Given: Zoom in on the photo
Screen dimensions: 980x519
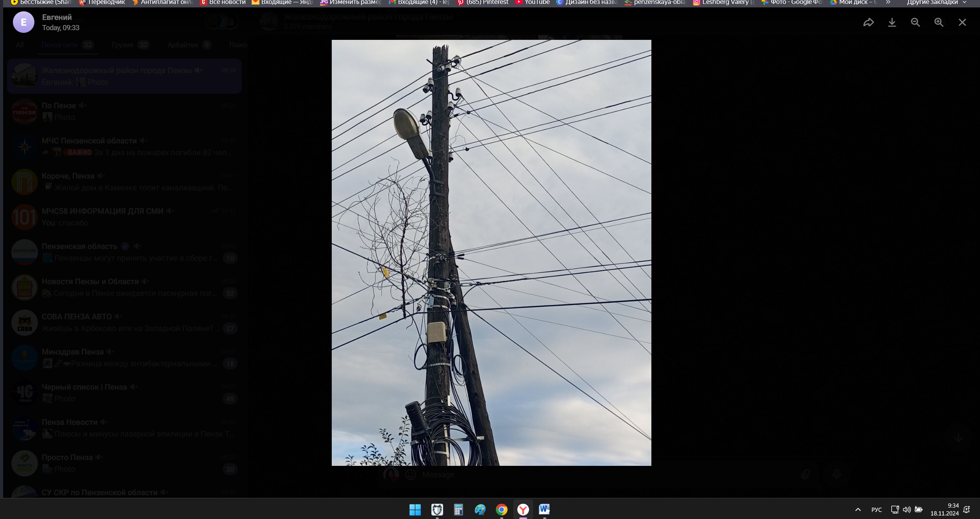Looking at the screenshot, I should pos(939,22).
